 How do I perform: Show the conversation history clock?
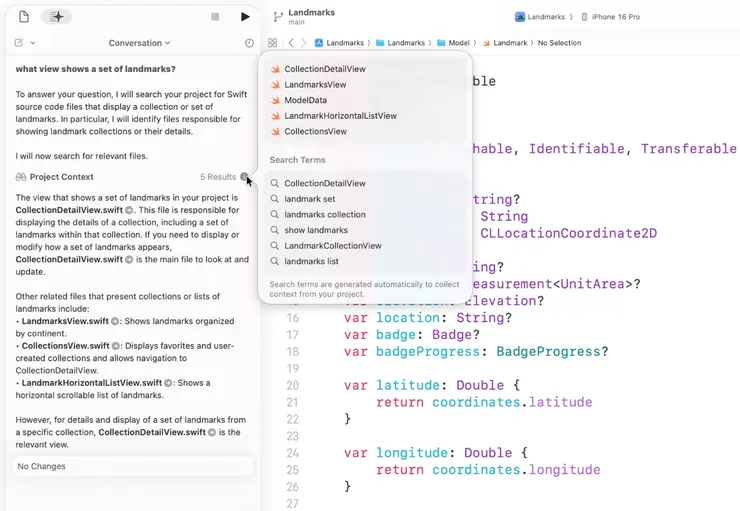click(249, 43)
